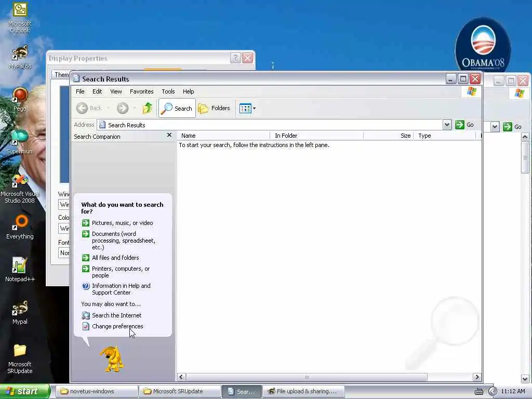532x399 pixels.
Task: Open Forward button history dropdown arrow
Action: point(135,108)
